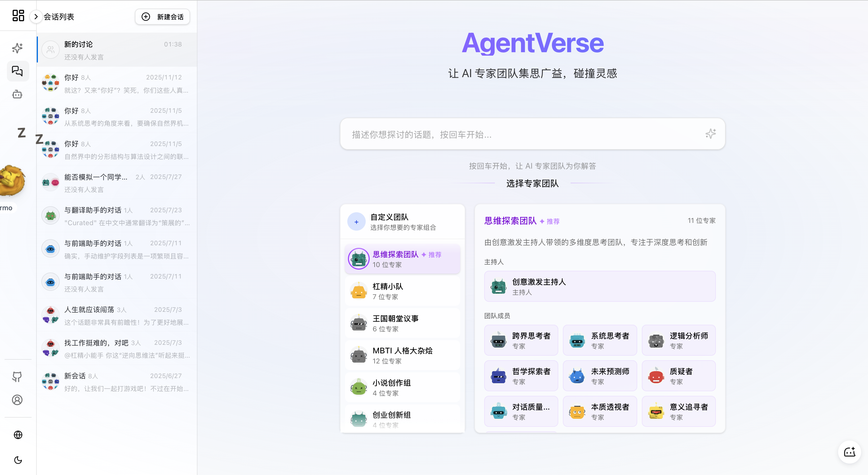Open the user profile icon
This screenshot has width=868, height=475.
click(x=18, y=400)
